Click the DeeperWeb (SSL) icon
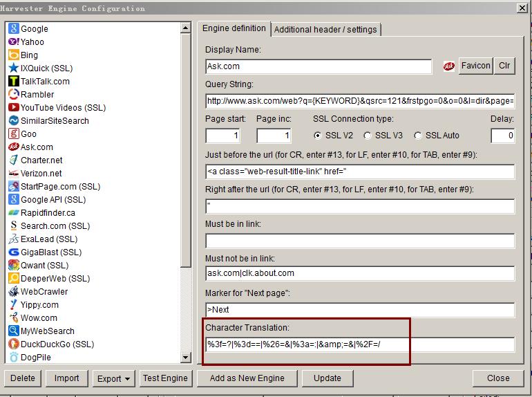Image resolution: width=532 pixels, height=397 pixels. tap(14, 278)
